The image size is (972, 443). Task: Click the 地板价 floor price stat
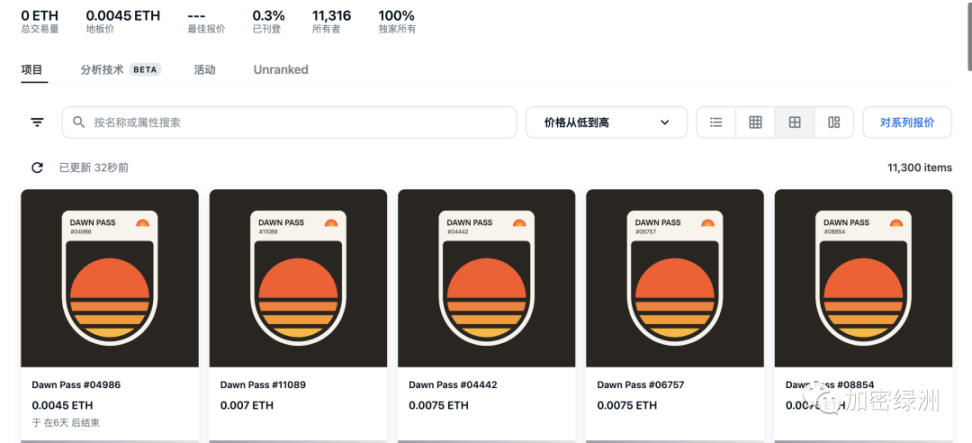123,22
